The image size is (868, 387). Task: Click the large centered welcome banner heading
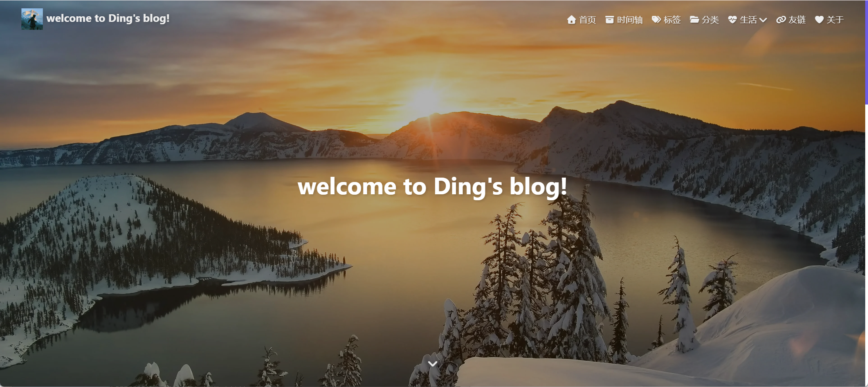pos(433,186)
